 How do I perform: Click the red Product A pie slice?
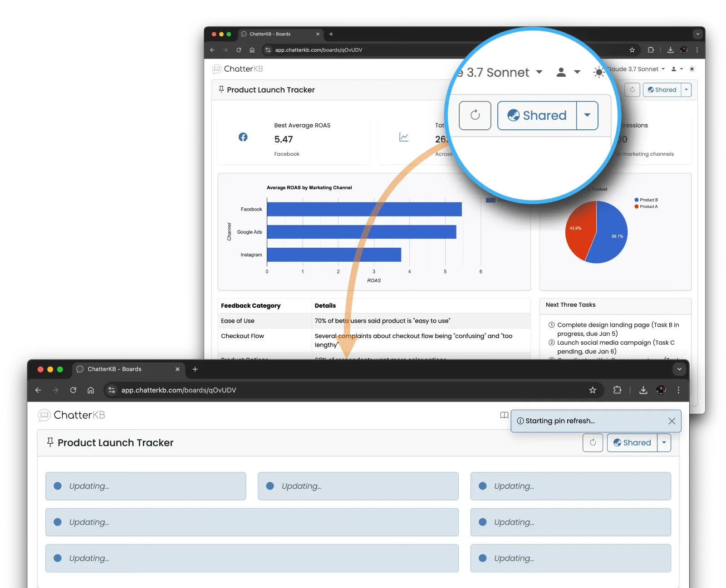coord(579,231)
